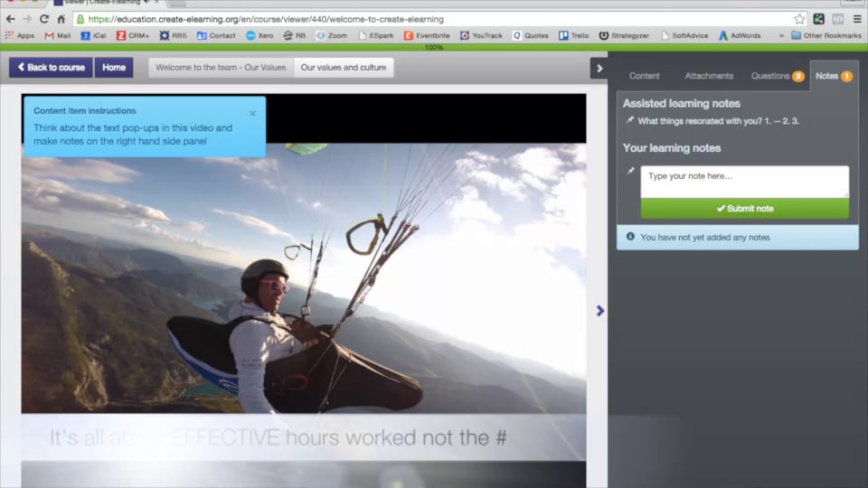Collapse the side panel with the arrow button
The image size is (868, 488).
599,69
